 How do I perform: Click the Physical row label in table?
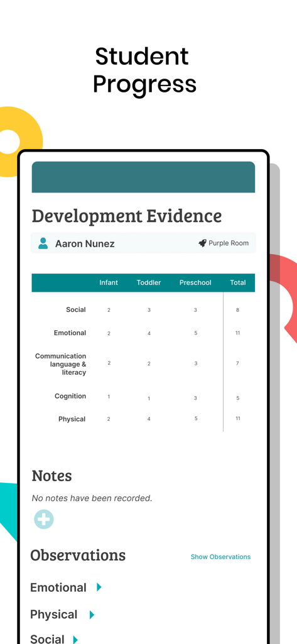(x=72, y=419)
